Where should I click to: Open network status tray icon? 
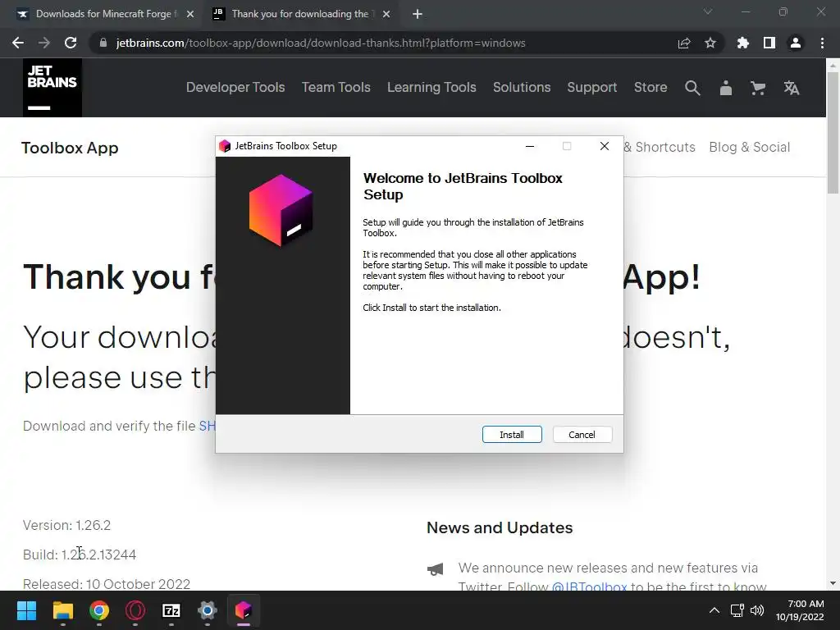pyautogui.click(x=737, y=610)
